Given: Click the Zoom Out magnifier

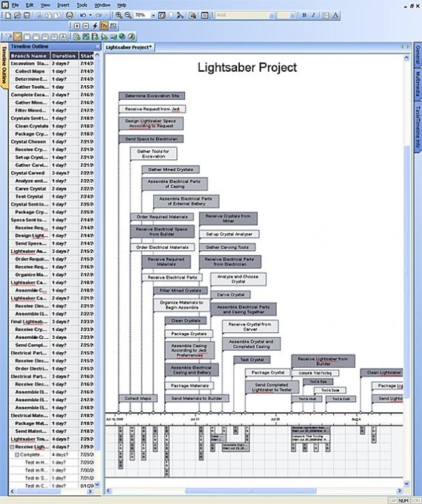Looking at the screenshot, I should [x=128, y=15].
